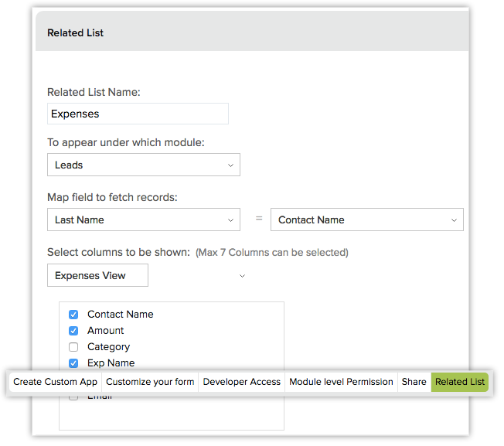Uncheck the Contact Name column checkbox

pyautogui.click(x=73, y=315)
